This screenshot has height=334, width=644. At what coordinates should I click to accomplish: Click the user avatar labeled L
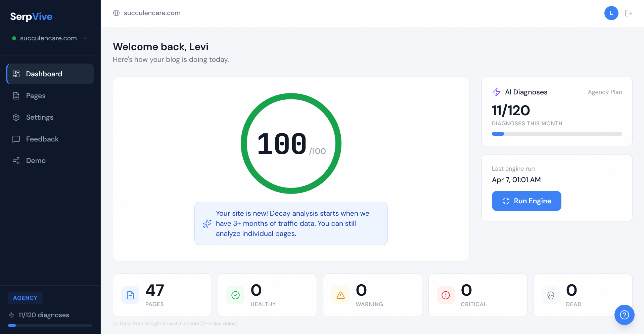(x=611, y=13)
